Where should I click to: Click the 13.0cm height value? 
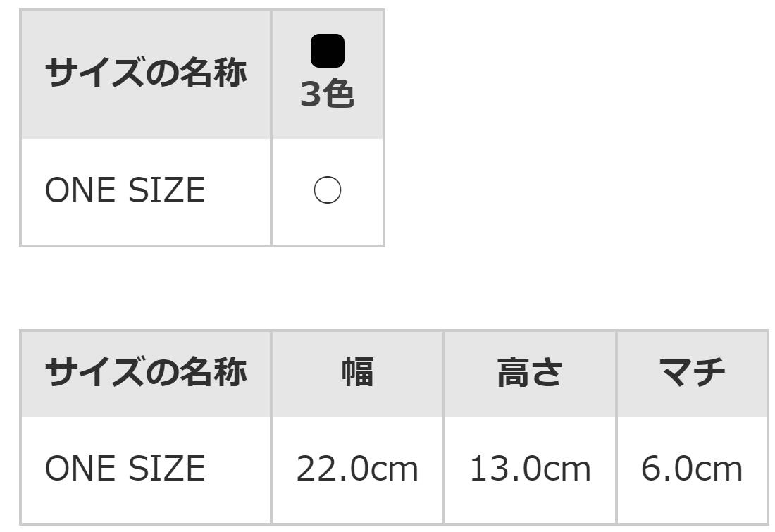[530, 469]
